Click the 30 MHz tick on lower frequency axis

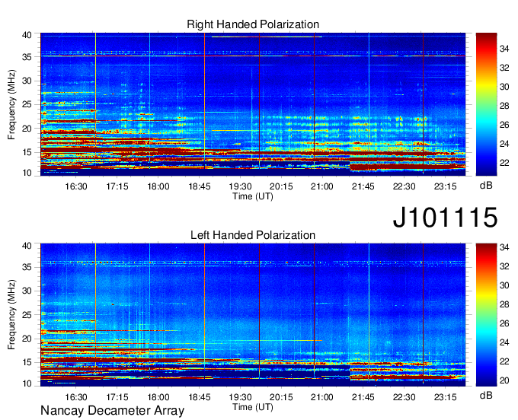[27, 291]
